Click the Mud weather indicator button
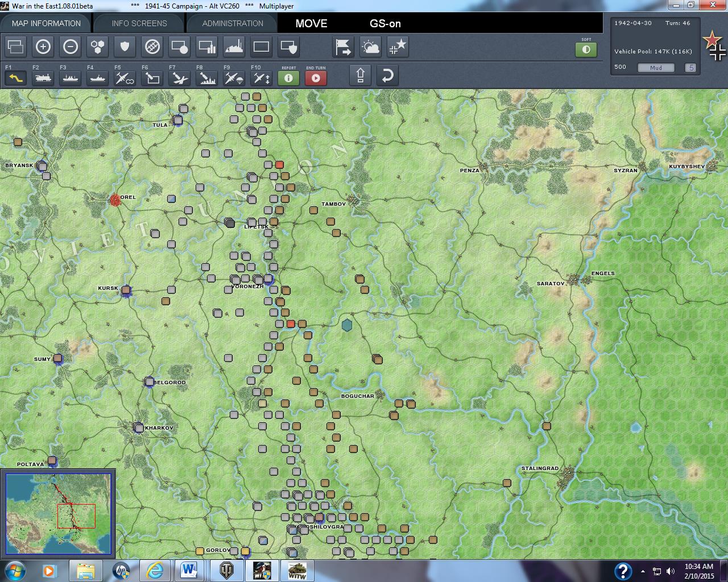728x582 pixels. point(655,68)
